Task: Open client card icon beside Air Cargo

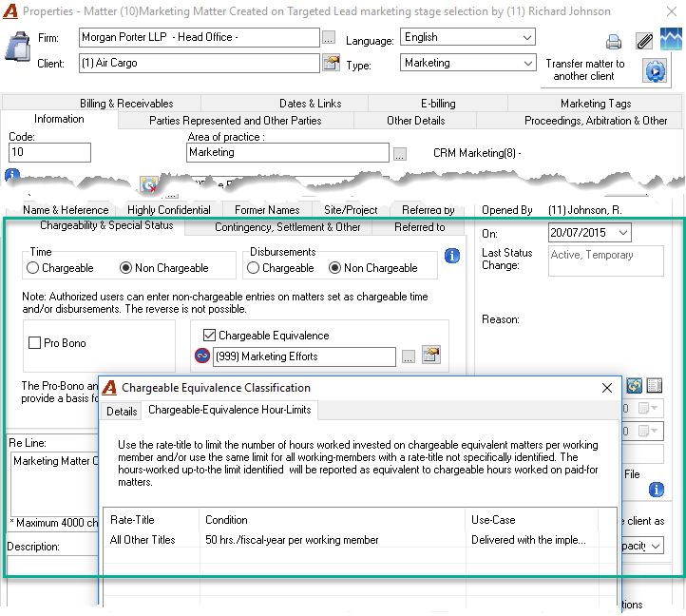Action: [x=332, y=63]
